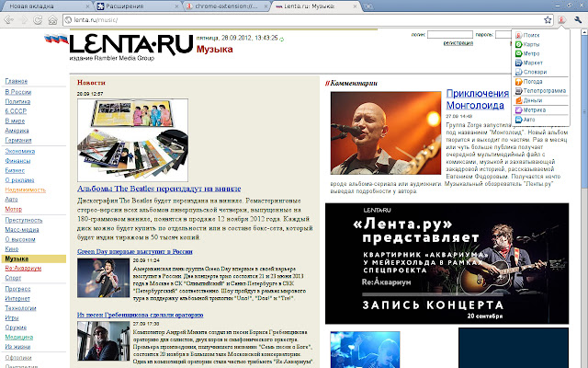Click the browser forward arrow
This screenshot has width=588, height=368.
(24, 19)
